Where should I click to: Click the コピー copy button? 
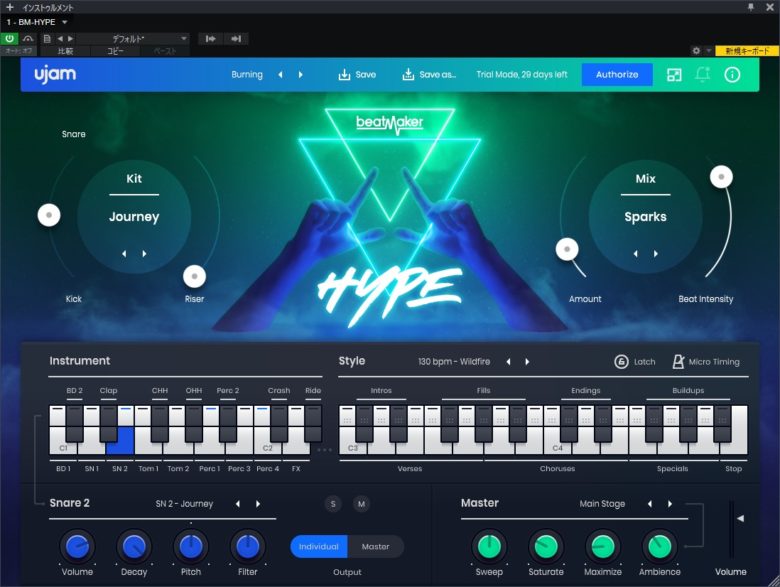[x=115, y=51]
